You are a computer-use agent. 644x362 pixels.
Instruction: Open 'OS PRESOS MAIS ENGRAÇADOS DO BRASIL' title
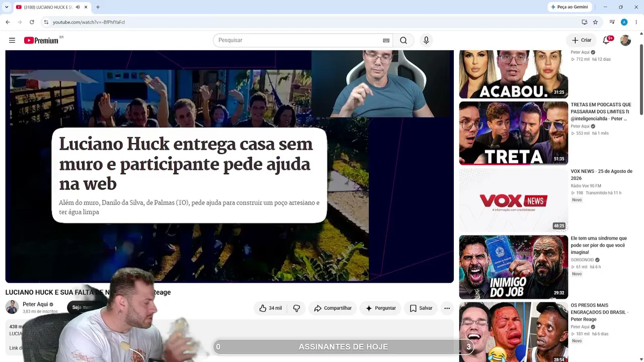click(x=599, y=312)
